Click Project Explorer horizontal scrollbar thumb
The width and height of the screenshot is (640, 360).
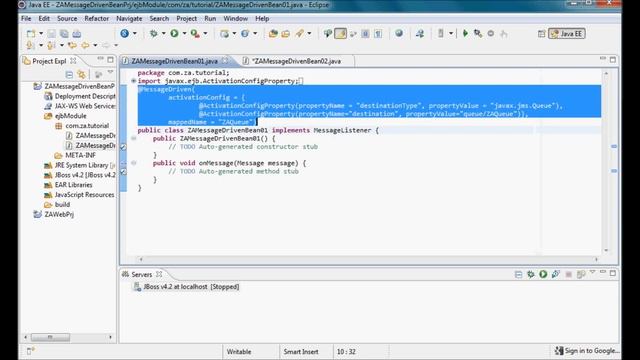(50, 337)
